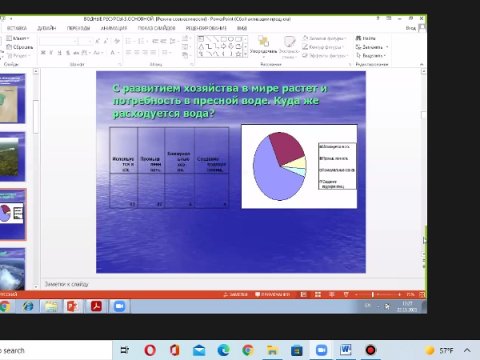
Task: Open the Контур фигуры (Shape Outline) dropdown
Action: (323, 47)
